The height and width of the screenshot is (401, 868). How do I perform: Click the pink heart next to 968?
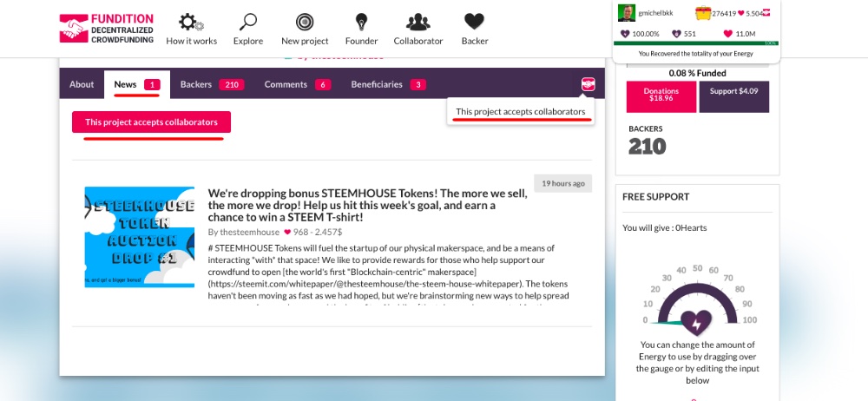pyautogui.click(x=287, y=232)
